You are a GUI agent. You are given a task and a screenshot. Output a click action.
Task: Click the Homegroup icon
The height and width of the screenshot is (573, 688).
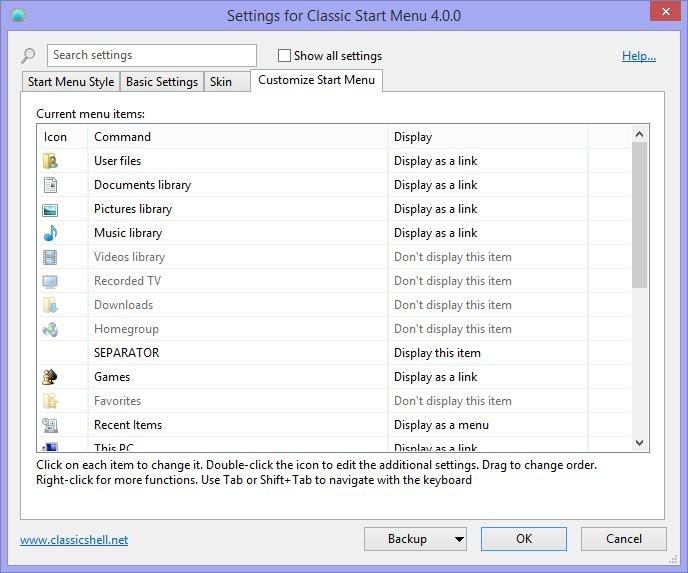point(50,329)
